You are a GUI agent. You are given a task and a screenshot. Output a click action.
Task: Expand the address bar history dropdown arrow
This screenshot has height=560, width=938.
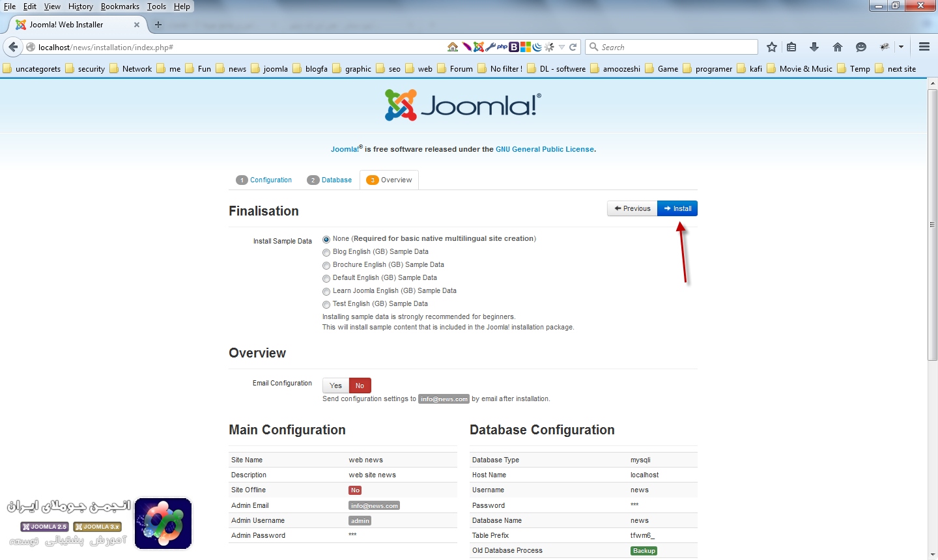point(561,47)
